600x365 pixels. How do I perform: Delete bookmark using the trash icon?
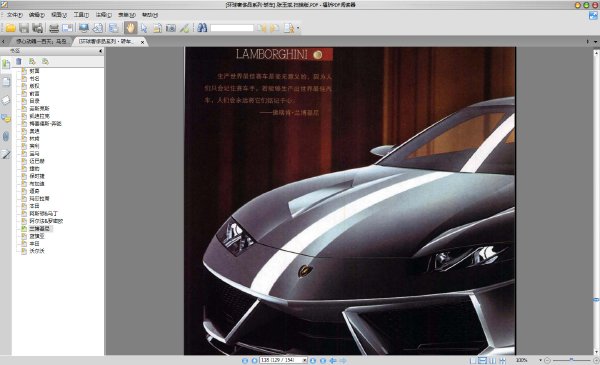click(19, 62)
